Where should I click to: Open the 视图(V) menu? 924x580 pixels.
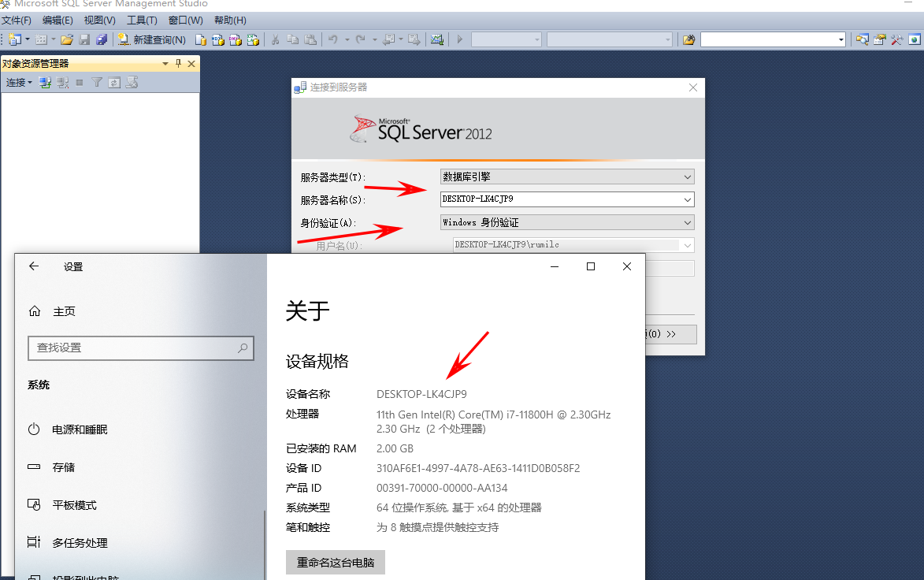click(x=99, y=20)
